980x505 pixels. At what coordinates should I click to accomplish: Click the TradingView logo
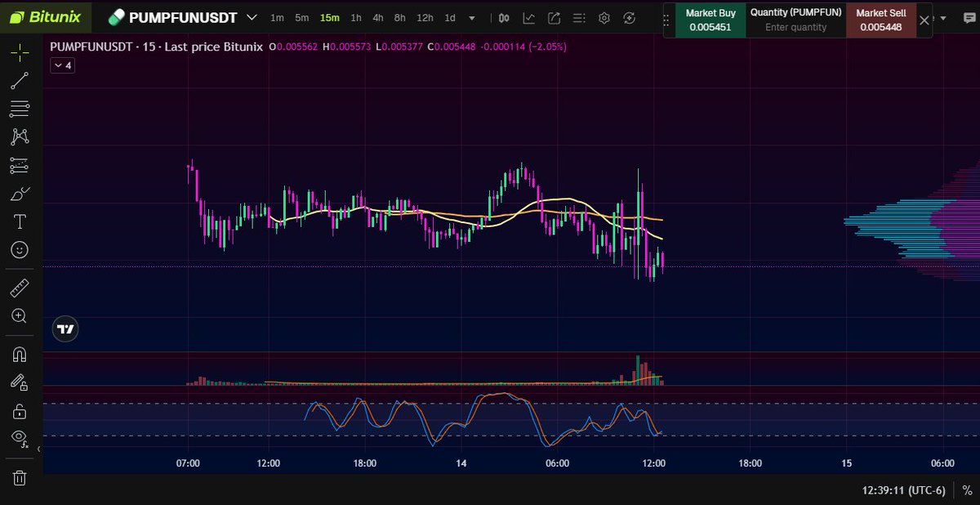point(66,329)
